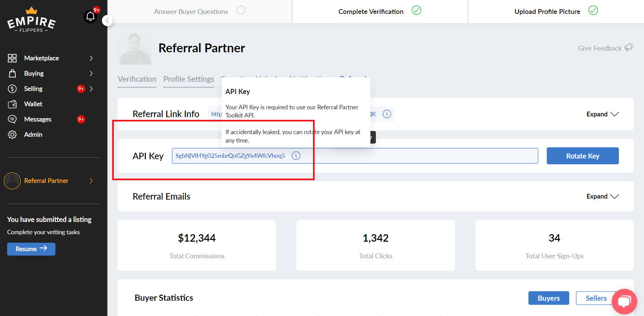Open Messages using the chat icon
The image size is (644, 316).
click(12, 119)
